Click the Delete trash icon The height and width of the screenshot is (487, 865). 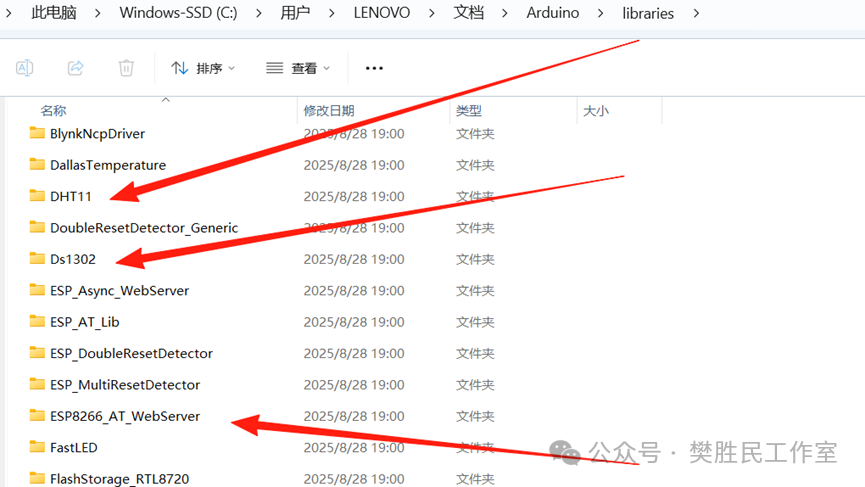[126, 68]
